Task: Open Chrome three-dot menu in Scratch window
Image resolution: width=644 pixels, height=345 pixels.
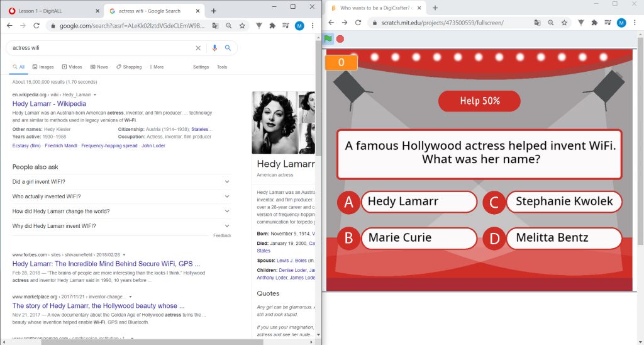Action: coord(635,23)
